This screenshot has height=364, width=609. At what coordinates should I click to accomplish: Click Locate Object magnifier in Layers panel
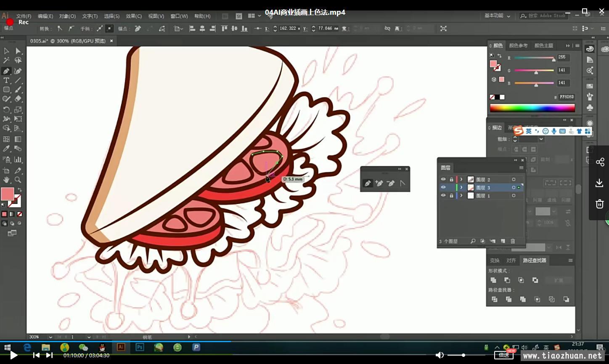tap(473, 241)
